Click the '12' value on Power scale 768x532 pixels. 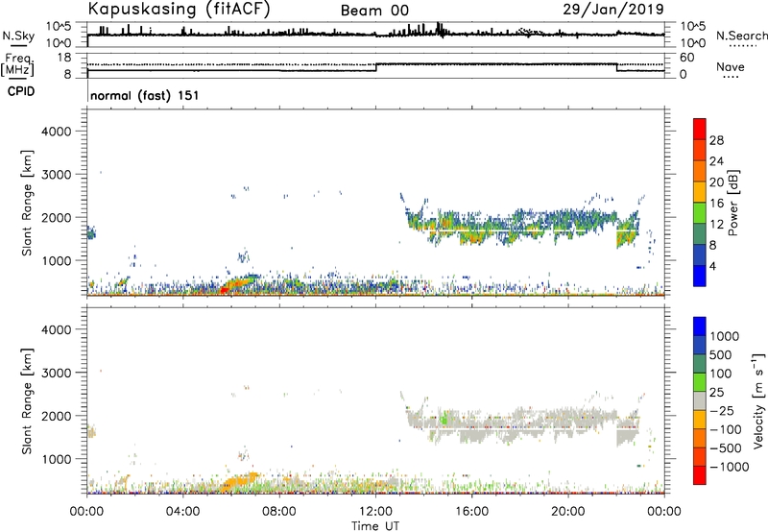716,225
